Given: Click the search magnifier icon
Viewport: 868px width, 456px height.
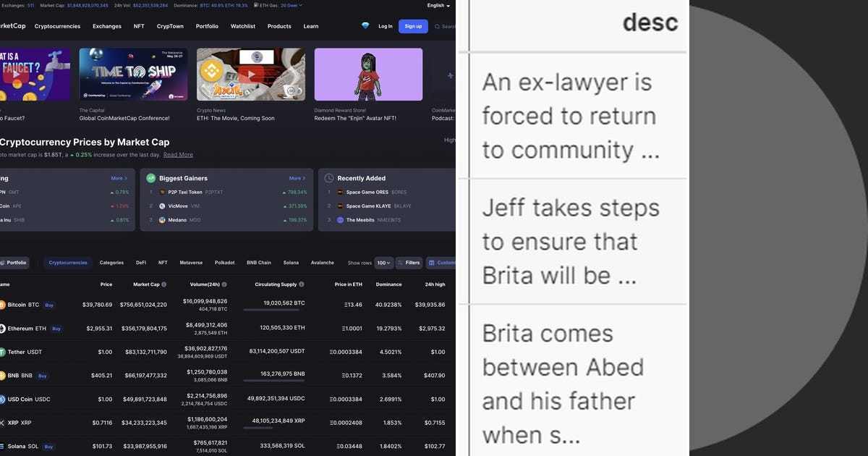Looking at the screenshot, I should [x=438, y=26].
